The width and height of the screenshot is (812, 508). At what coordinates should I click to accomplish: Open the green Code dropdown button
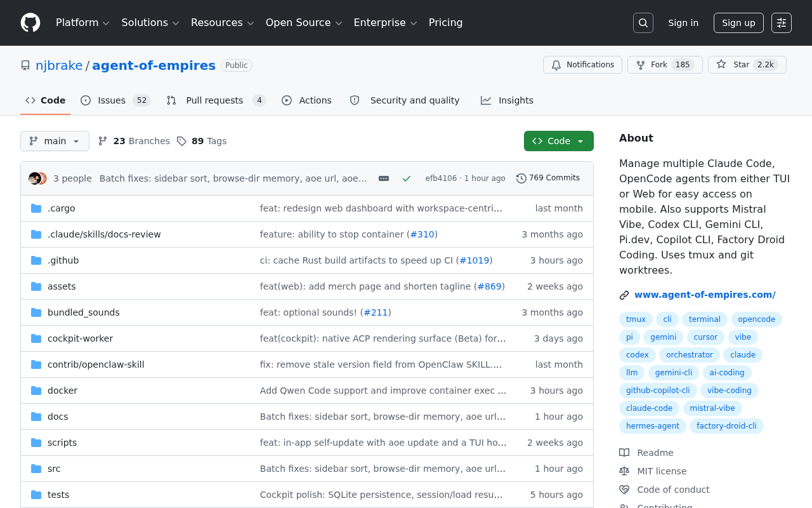(559, 141)
